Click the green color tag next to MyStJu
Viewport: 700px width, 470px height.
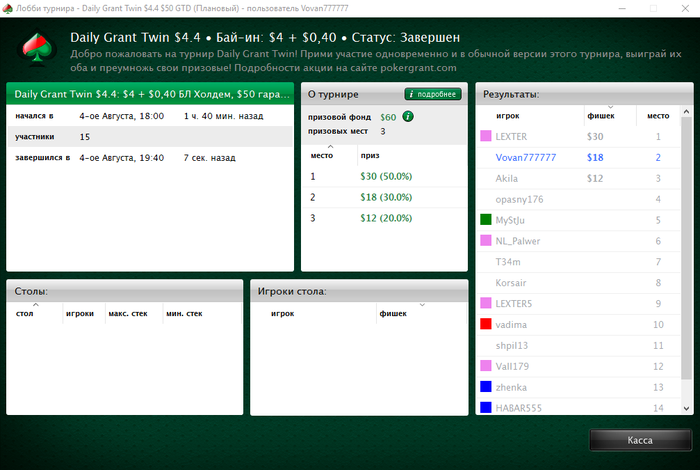pyautogui.click(x=486, y=220)
